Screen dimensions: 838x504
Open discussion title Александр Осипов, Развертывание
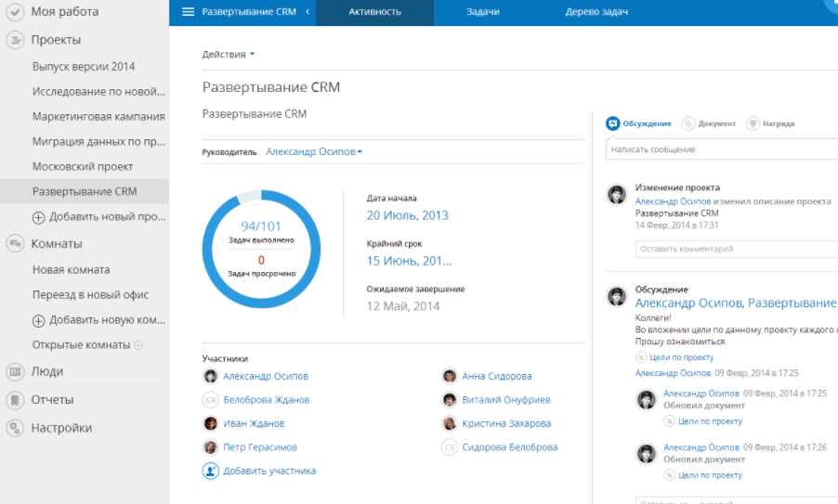[736, 304]
